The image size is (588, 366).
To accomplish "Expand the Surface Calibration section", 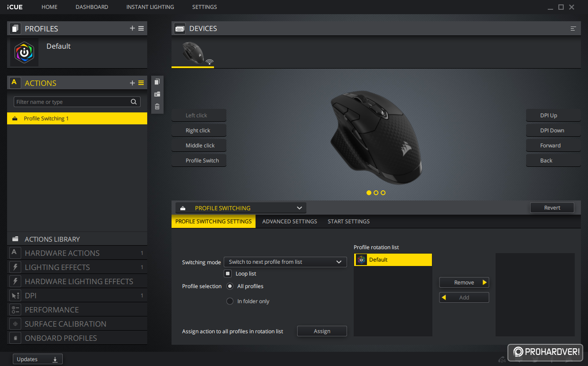I will pyautogui.click(x=77, y=324).
